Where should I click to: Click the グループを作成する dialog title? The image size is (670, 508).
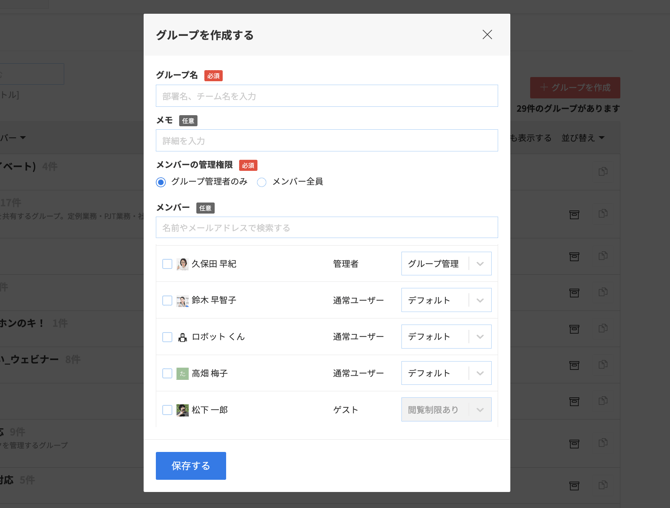(x=205, y=35)
